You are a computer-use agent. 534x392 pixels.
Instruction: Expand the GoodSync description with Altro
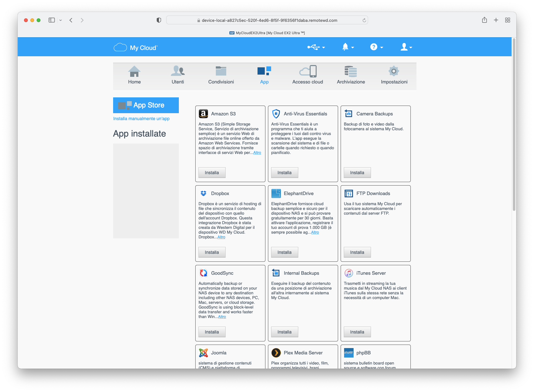pos(222,317)
